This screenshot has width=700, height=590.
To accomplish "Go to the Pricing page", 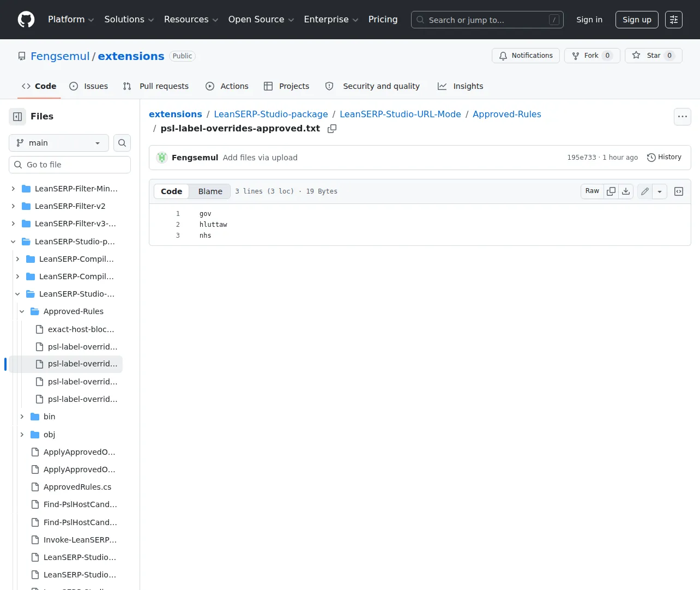I will 383,20.
